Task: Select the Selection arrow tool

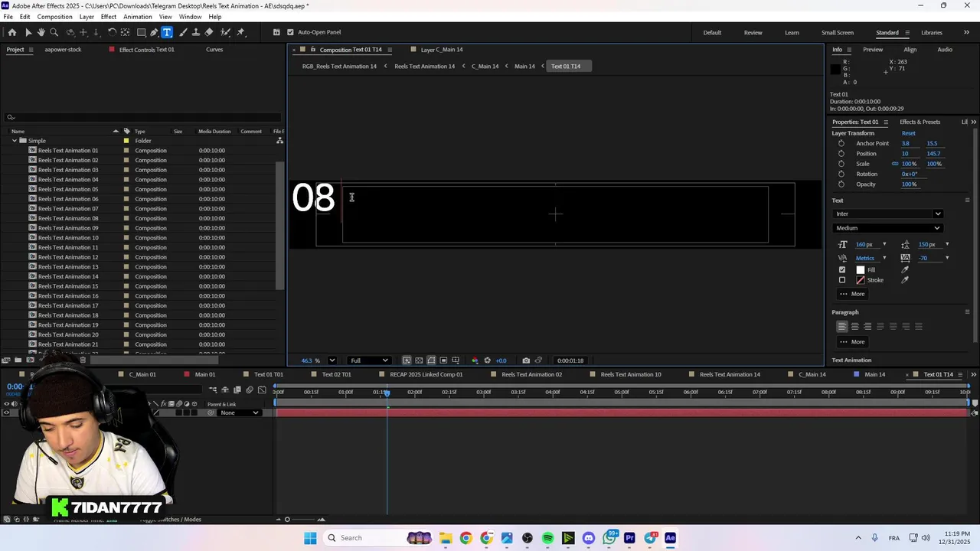Action: coord(28,32)
